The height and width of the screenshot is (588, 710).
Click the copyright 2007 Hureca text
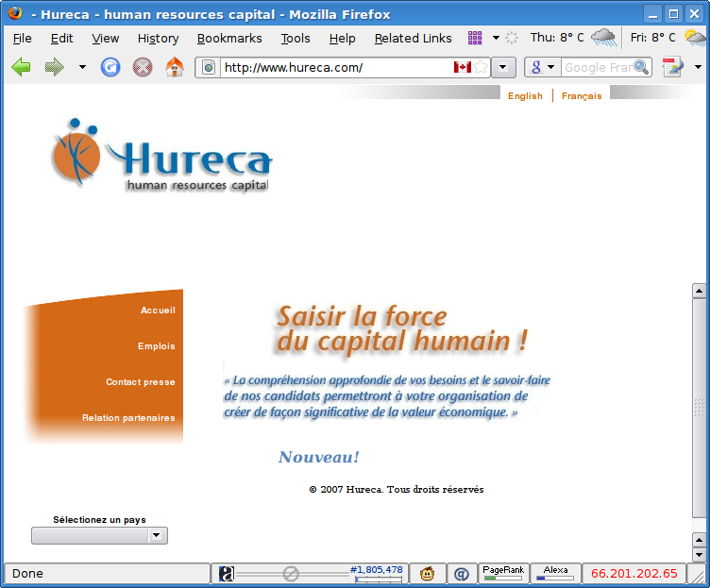[397, 489]
